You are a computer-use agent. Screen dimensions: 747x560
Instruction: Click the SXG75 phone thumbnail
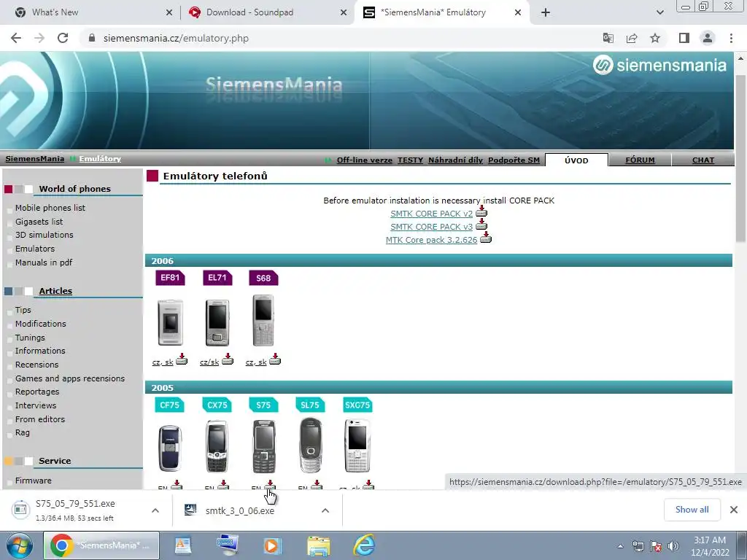pyautogui.click(x=357, y=446)
